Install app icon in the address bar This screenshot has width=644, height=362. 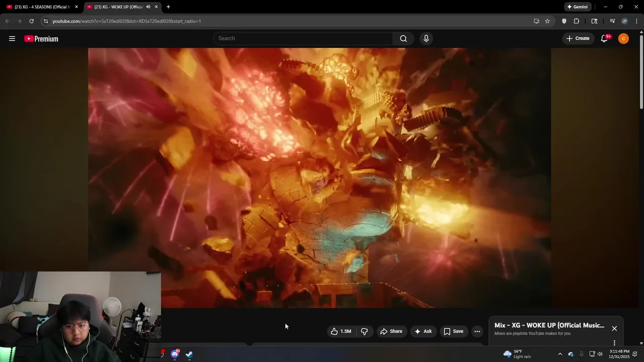pyautogui.click(x=536, y=21)
